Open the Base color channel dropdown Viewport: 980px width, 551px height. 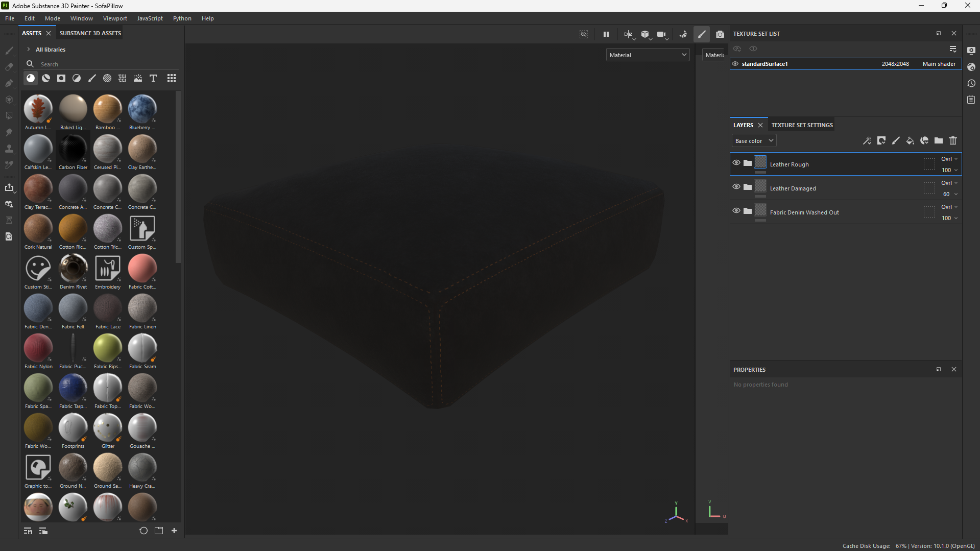click(x=754, y=141)
